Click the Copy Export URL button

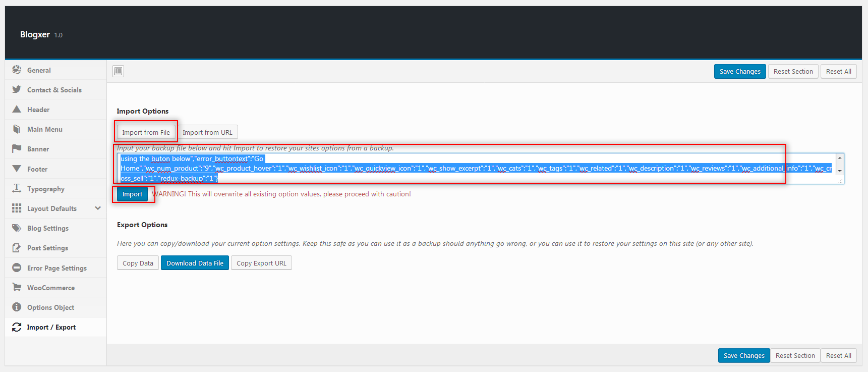(261, 263)
